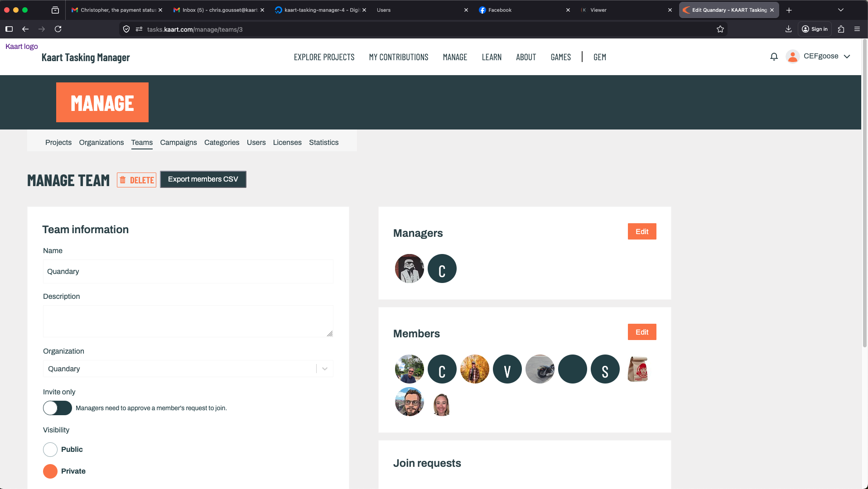This screenshot has height=489, width=868.
Task: Open the MY CONTRIBUTIONS menu item
Action: click(x=398, y=57)
